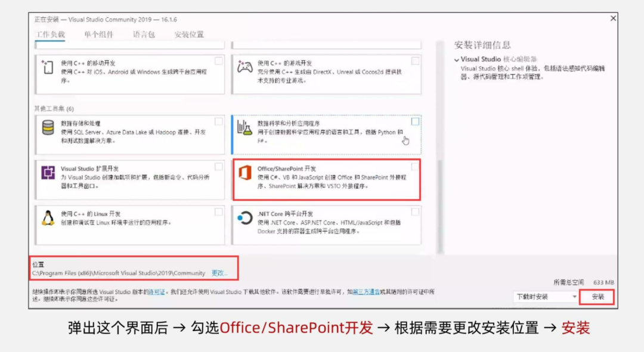Screen dimensions: 644x352
Task: Click the Visual Studio 扩展开发 title
Action: pyautogui.click(x=89, y=169)
